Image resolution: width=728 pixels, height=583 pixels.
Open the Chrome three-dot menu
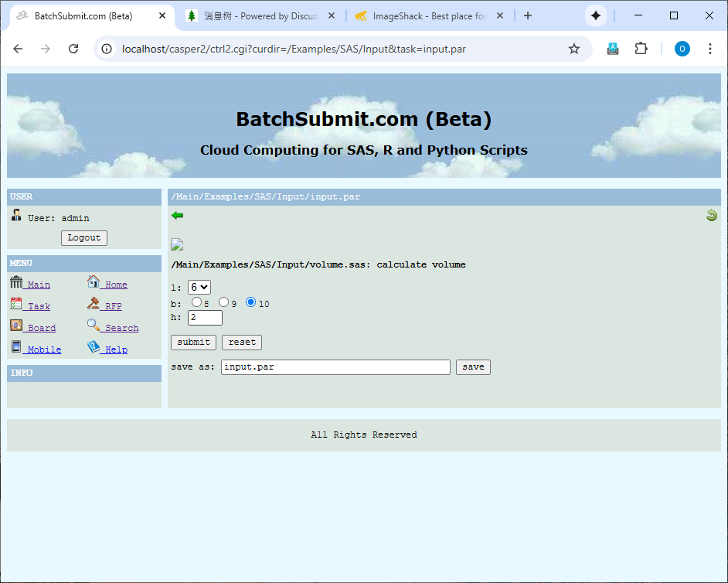point(710,48)
